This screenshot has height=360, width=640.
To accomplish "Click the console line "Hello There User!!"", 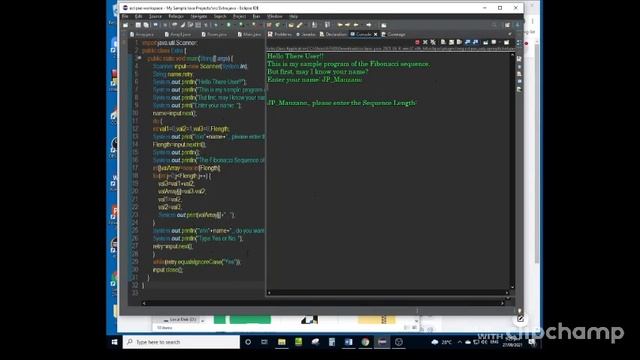I will click(295, 56).
